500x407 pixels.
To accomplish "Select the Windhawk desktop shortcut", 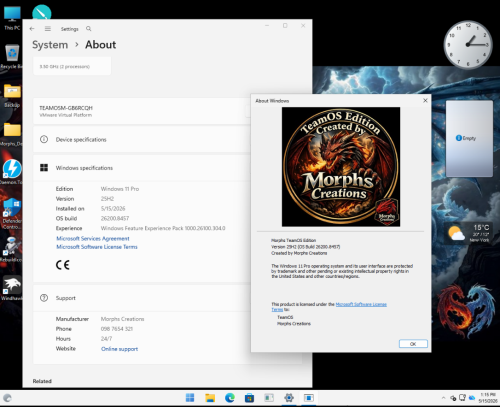I will point(12,288).
